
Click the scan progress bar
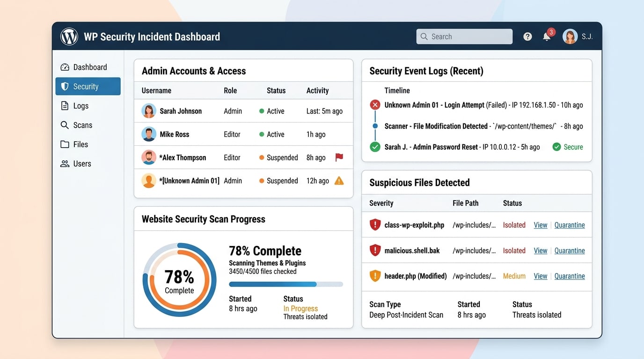tap(285, 284)
